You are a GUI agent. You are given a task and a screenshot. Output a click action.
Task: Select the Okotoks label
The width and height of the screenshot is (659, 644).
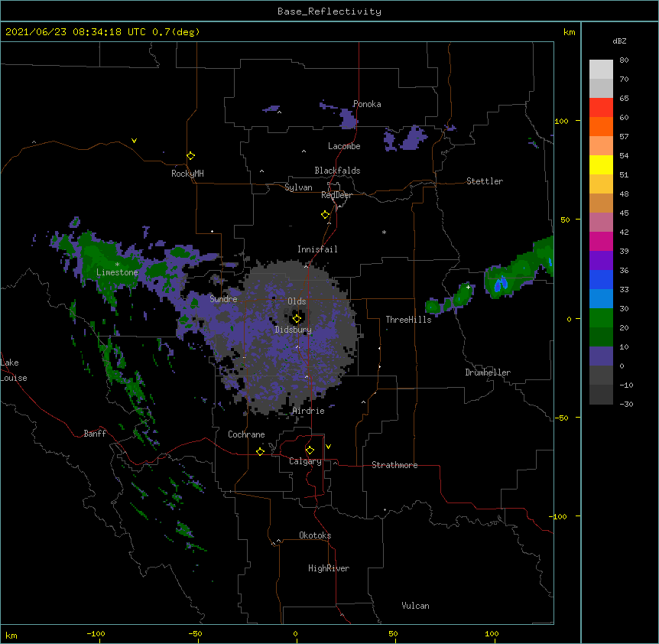315,535
